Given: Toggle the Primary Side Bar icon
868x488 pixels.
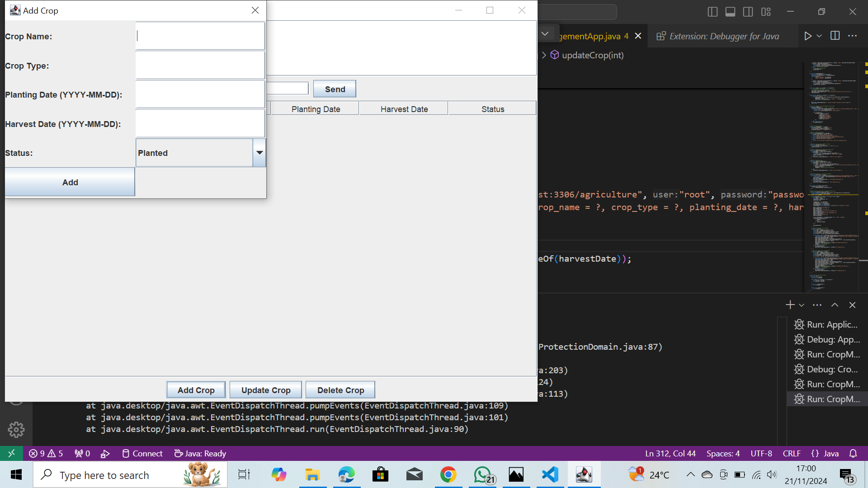Looking at the screenshot, I should 713,12.
